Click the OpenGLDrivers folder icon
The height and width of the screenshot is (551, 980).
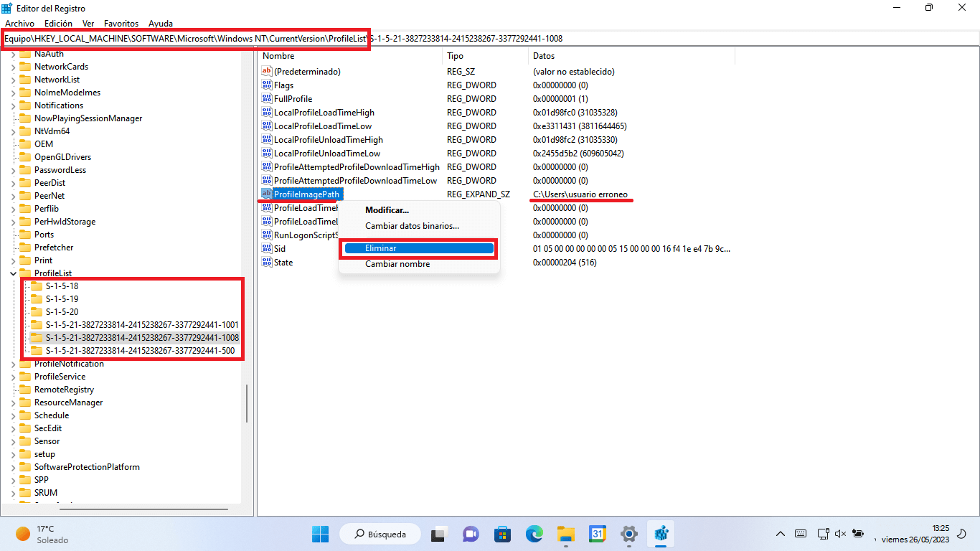[x=25, y=157]
